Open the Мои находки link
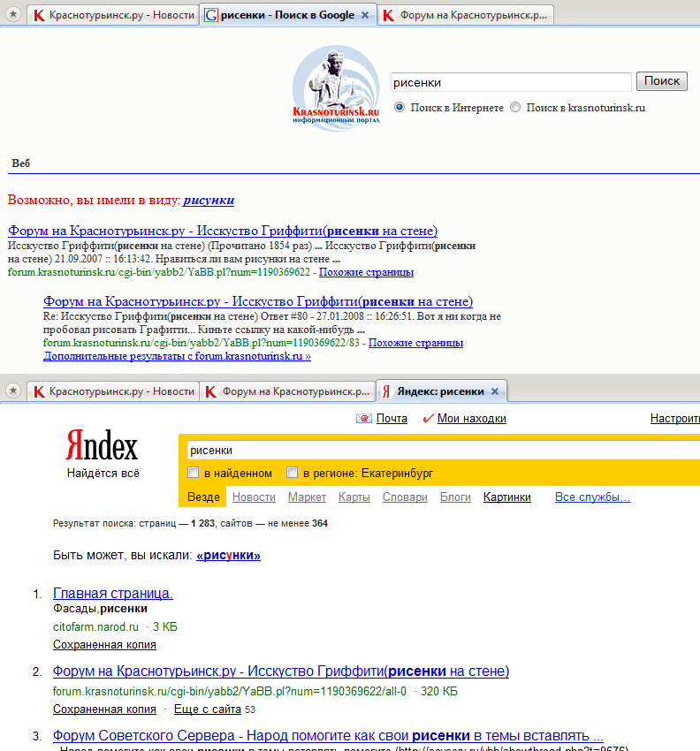The width and height of the screenshot is (700, 751). [471, 419]
